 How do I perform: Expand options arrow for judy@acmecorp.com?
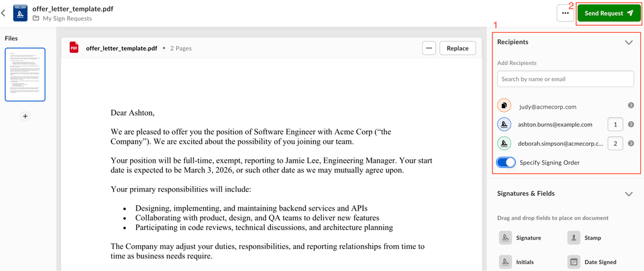click(631, 106)
